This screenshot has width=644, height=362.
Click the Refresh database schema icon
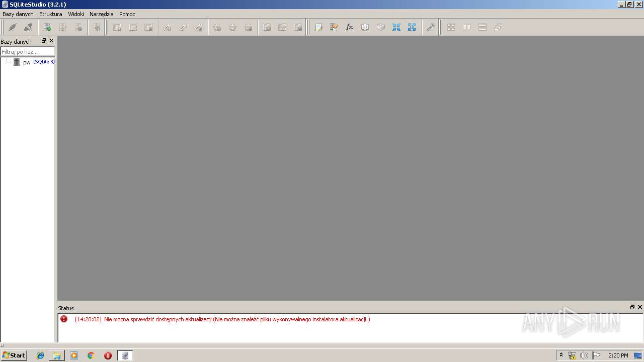96,27
